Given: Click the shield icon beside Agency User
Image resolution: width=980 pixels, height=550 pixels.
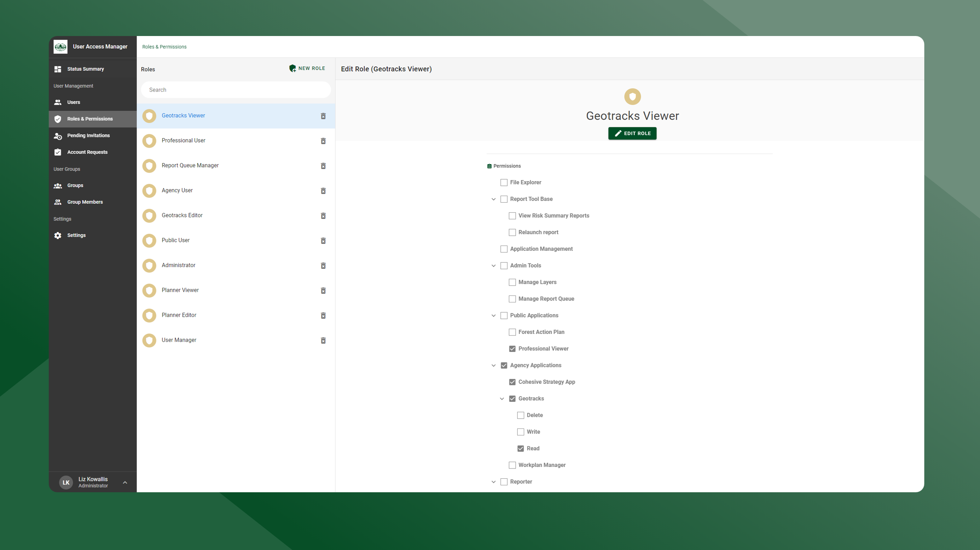Looking at the screenshot, I should [x=149, y=191].
